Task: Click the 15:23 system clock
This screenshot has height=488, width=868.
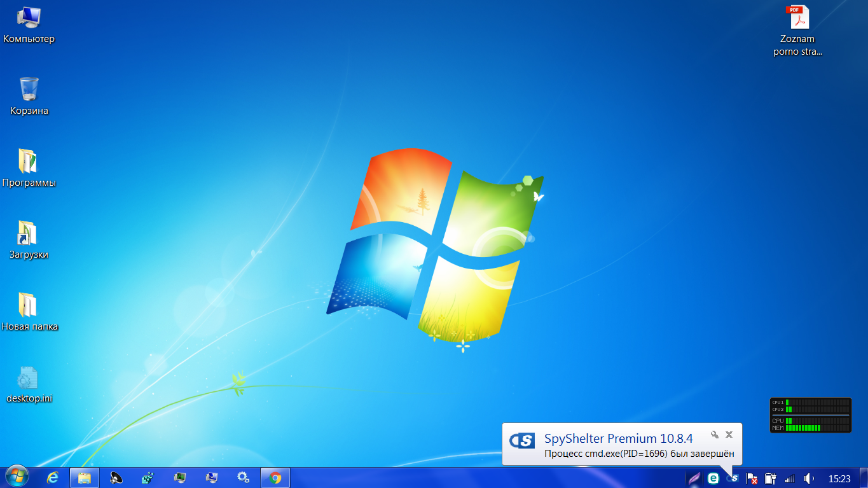Action: click(839, 478)
